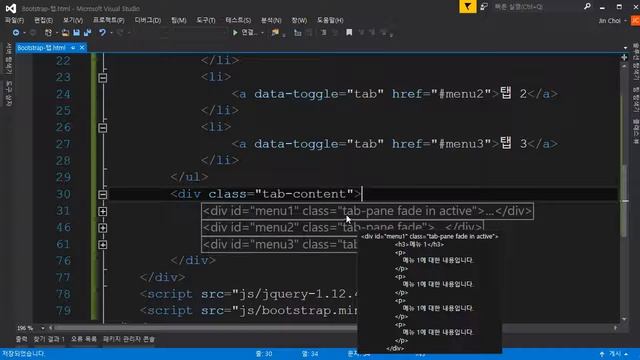Click the Open File folder icon
This screenshot has width=640, height=360.
click(x=65, y=32)
